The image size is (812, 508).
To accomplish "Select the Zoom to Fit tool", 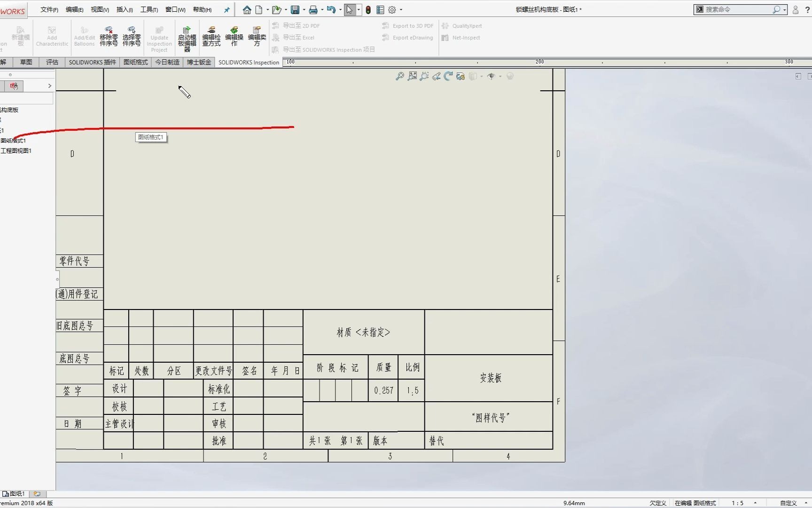I will click(x=413, y=76).
